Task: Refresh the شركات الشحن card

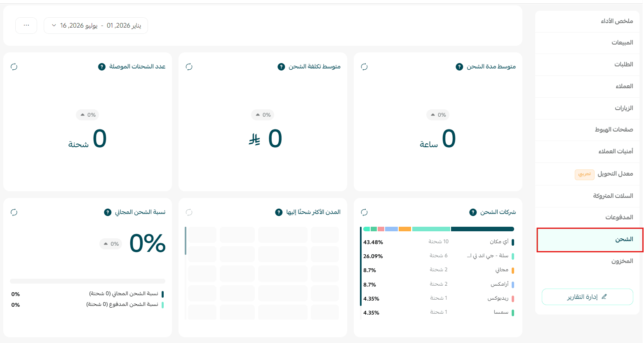Action: (364, 212)
